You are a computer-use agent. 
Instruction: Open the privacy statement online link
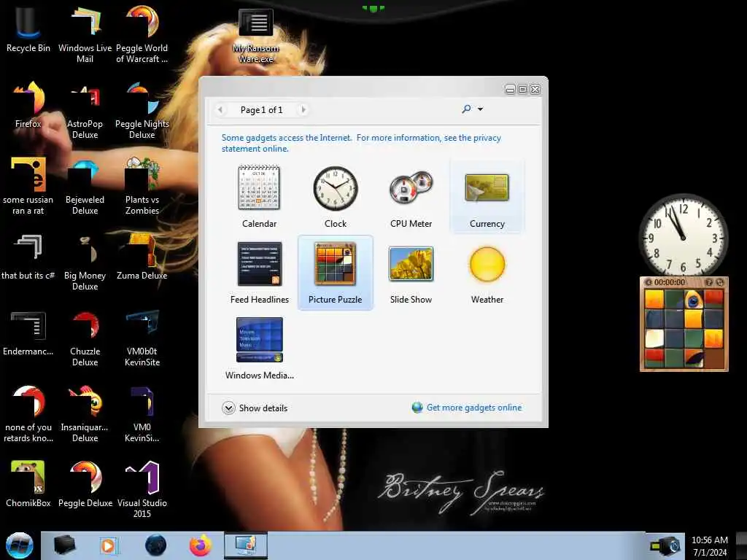point(361,143)
